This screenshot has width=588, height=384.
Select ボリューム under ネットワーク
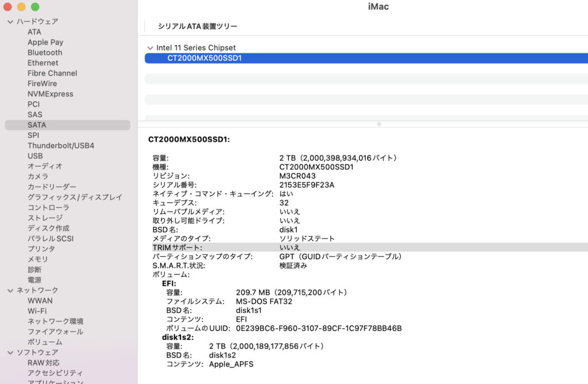(45, 342)
